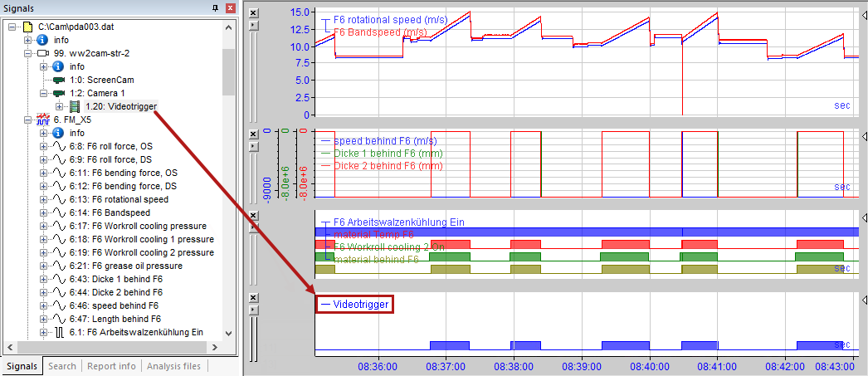The height and width of the screenshot is (376, 868).
Task: Click the info icon directly under pda003.dat
Action: [43, 40]
